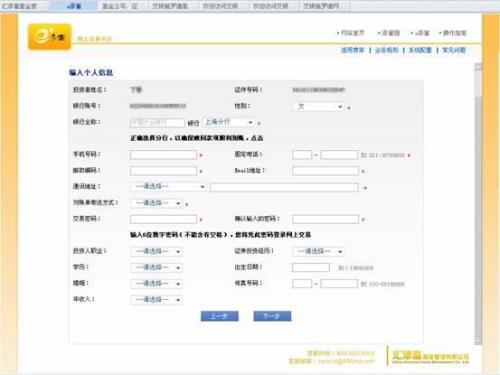
Task: Click the e添富 orange logo icon
Action: [x=49, y=37]
